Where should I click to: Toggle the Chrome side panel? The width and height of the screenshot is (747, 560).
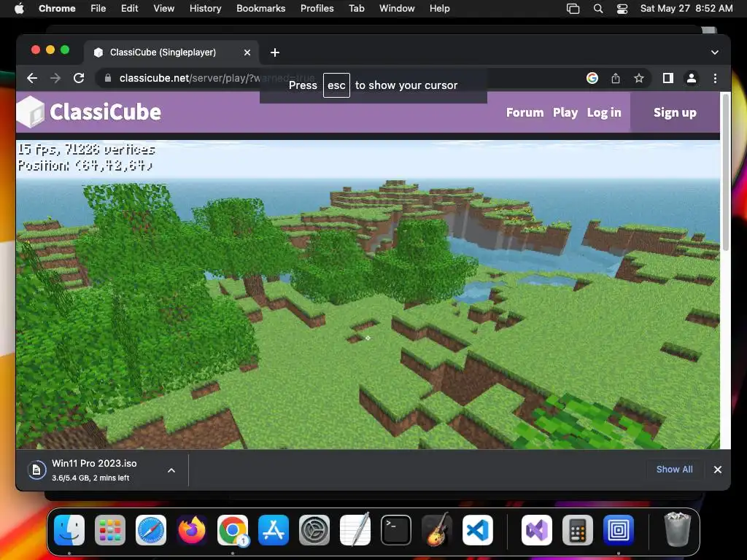click(x=668, y=78)
